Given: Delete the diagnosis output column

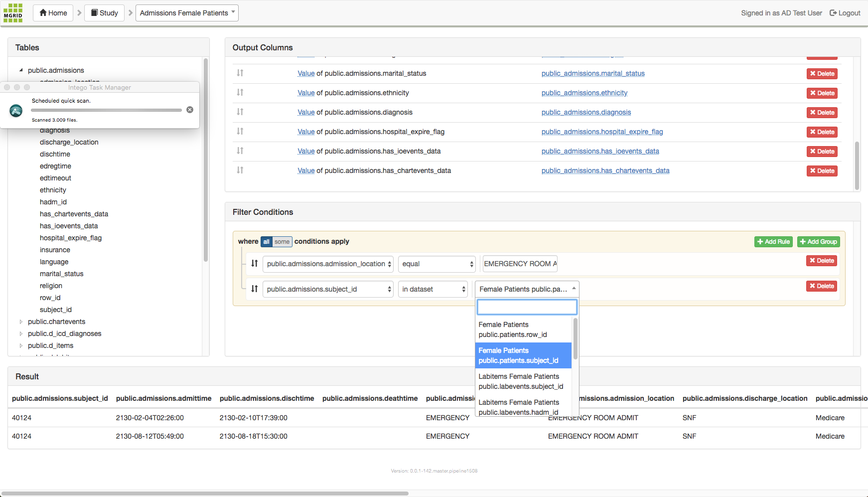Looking at the screenshot, I should tap(822, 113).
